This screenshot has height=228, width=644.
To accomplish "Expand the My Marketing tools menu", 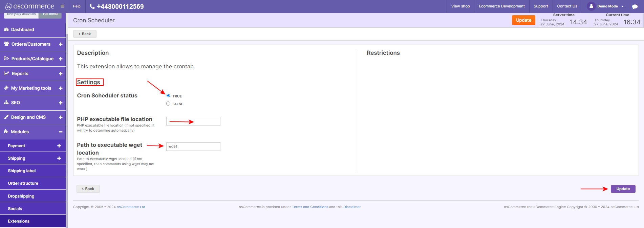I will click(x=61, y=88).
